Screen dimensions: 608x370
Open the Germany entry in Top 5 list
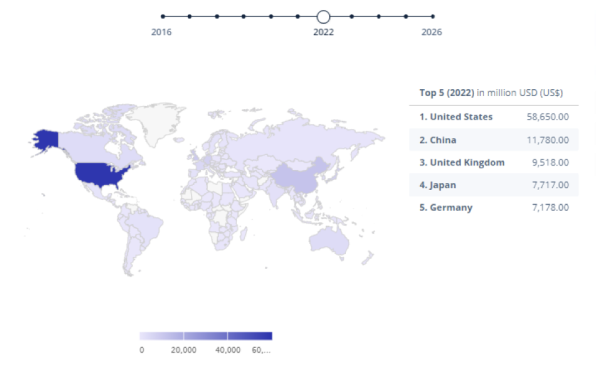tap(494, 207)
